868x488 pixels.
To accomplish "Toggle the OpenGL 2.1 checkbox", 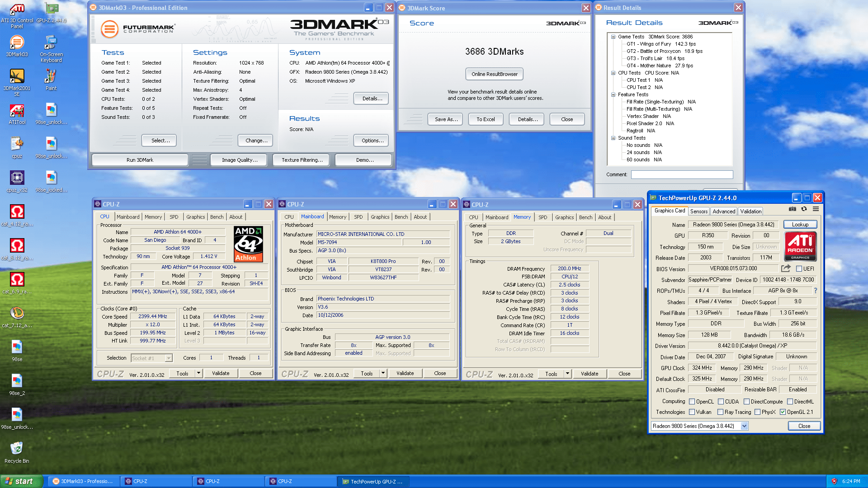I will tap(783, 412).
